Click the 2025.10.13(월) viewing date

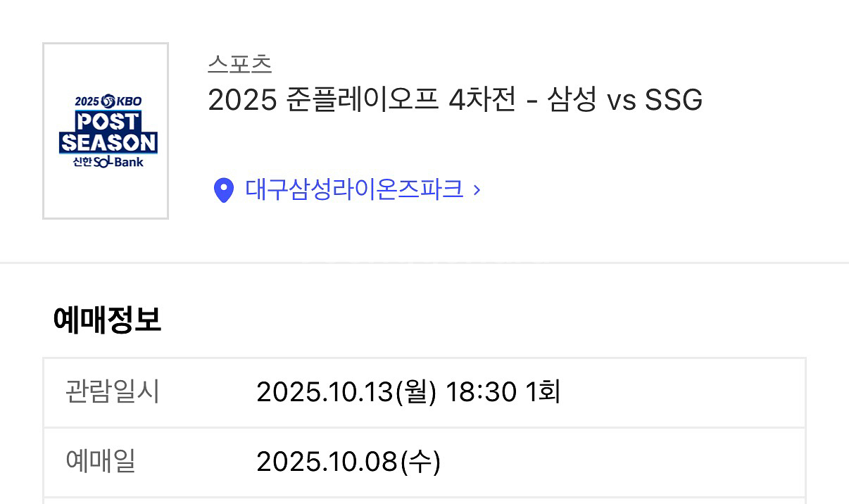click(x=346, y=392)
